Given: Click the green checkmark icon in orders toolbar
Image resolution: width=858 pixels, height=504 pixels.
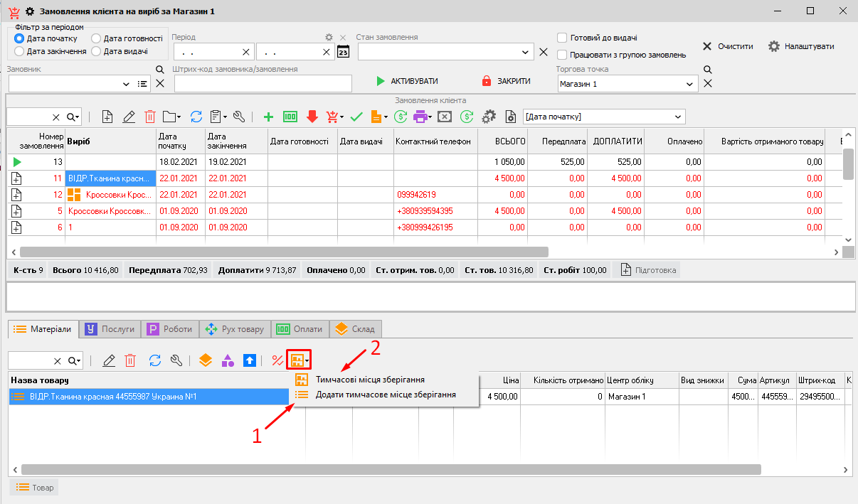Looking at the screenshot, I should [356, 117].
